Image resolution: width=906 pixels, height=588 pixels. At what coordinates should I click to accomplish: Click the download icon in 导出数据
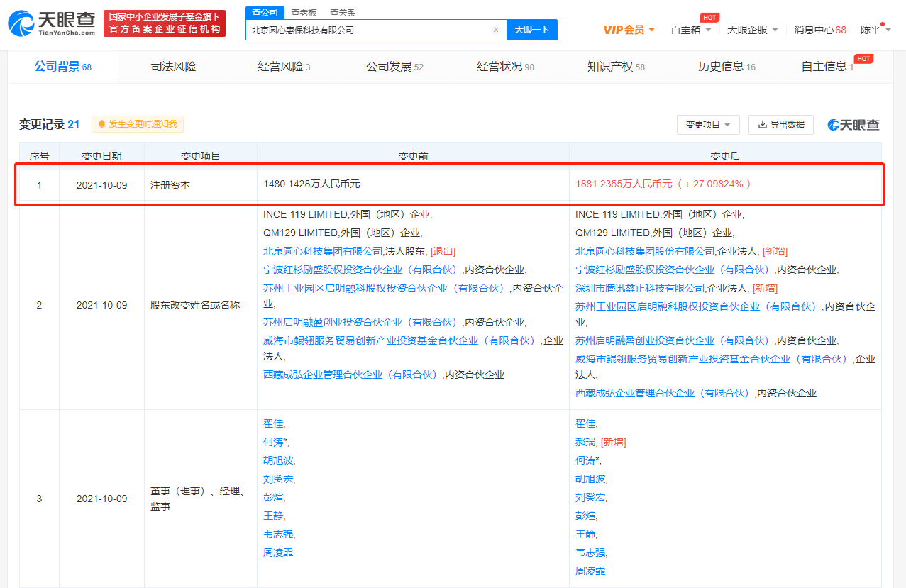click(x=763, y=124)
